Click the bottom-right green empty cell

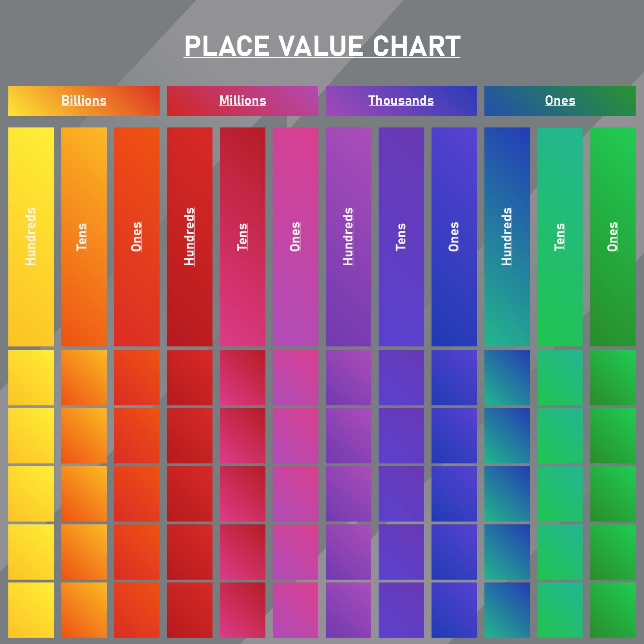pos(613,610)
